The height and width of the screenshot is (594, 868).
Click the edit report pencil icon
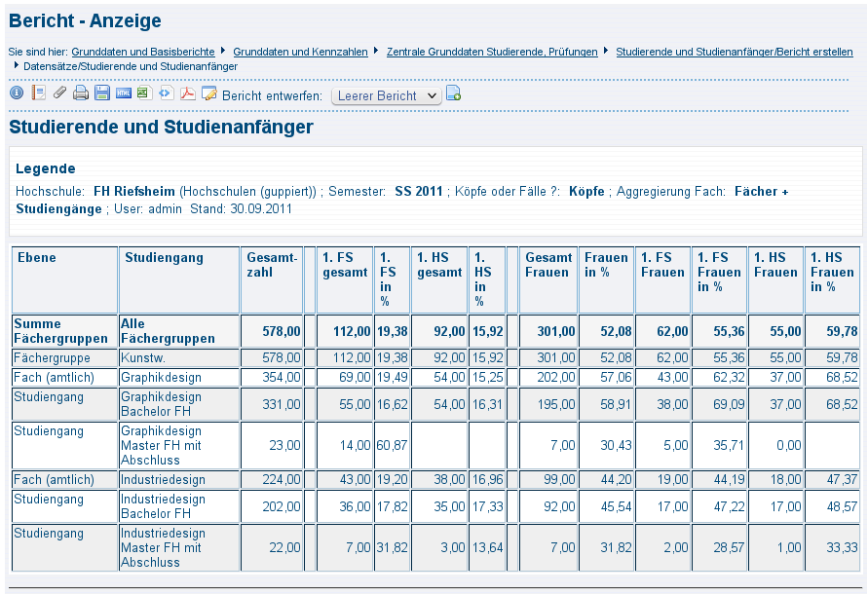209,93
